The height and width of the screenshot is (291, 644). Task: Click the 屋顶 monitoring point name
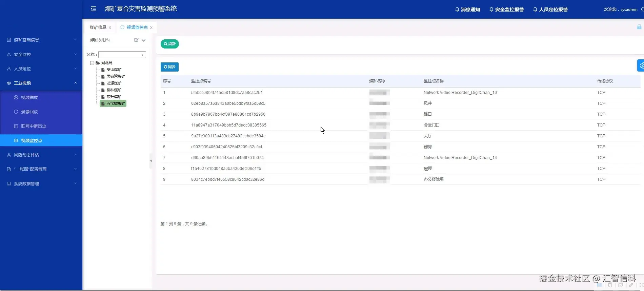tap(428, 169)
